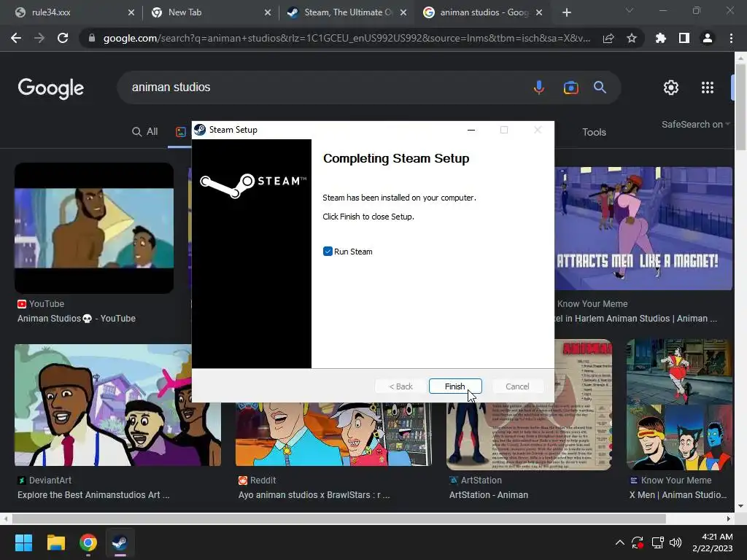Switch to the Steam, The Ultimate tab
The height and width of the screenshot is (560, 747).
pos(345,12)
